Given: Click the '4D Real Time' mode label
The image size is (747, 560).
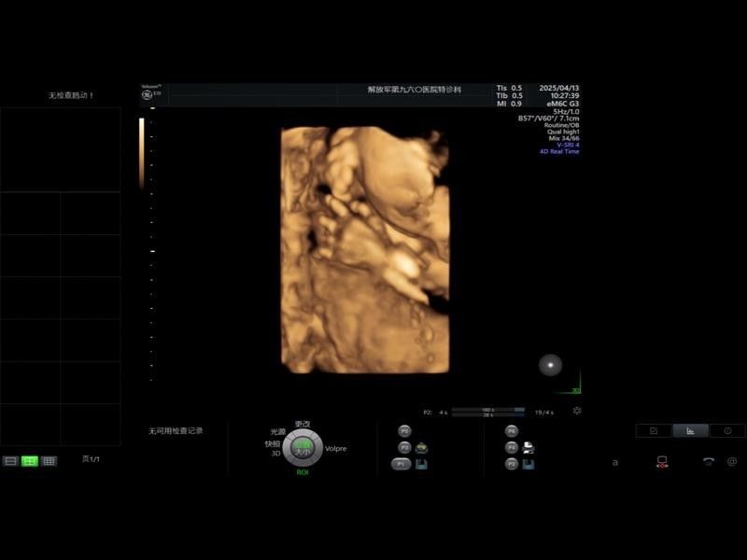Looking at the screenshot, I should 559,151.
